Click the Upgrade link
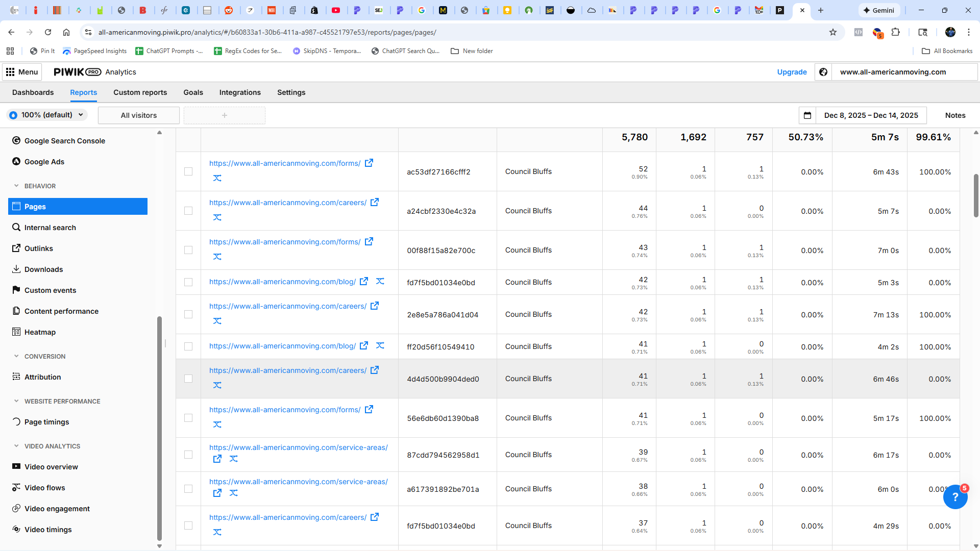Screen dimensions: 980x551 792,72
